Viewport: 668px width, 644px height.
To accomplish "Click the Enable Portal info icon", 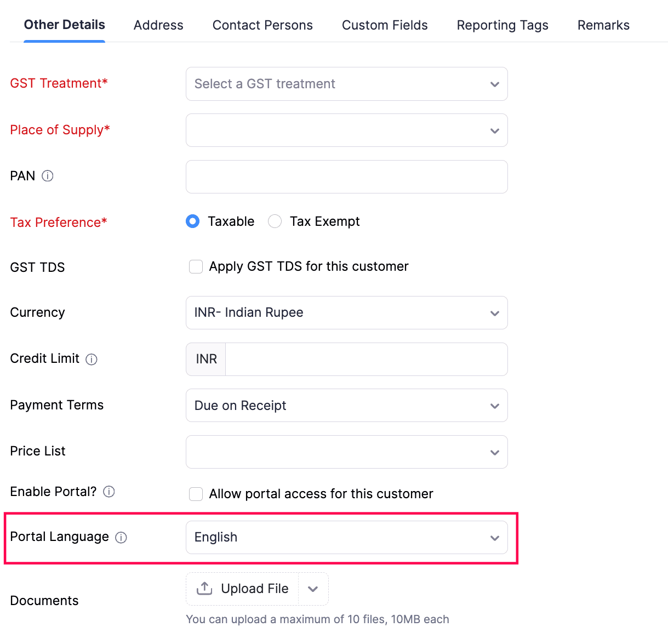I will [109, 492].
